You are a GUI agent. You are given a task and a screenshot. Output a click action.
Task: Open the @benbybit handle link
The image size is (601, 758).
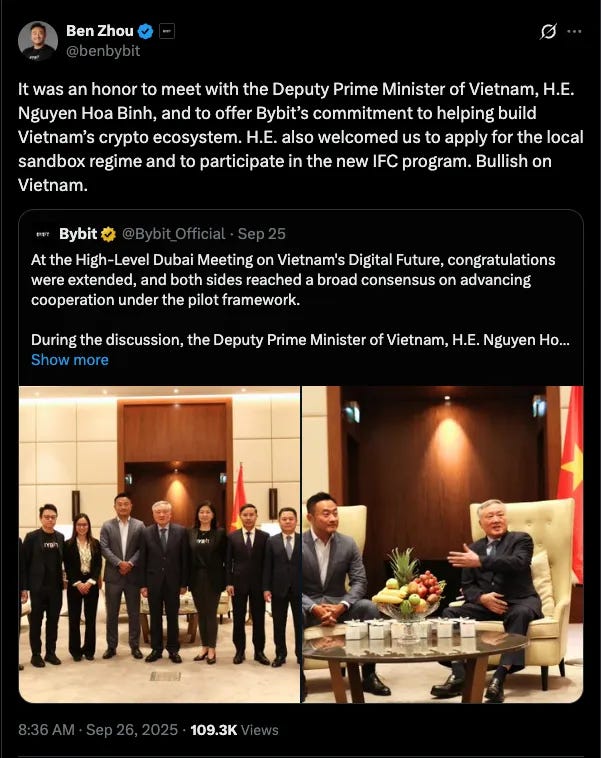click(x=103, y=51)
